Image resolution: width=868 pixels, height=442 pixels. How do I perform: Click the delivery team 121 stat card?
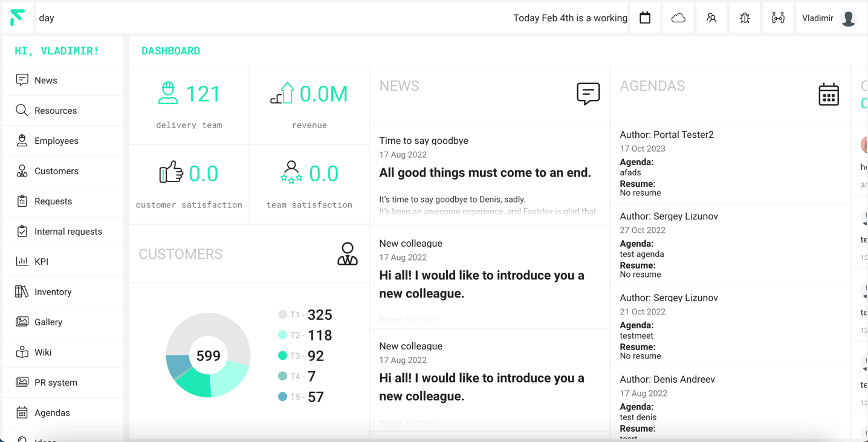click(x=189, y=105)
